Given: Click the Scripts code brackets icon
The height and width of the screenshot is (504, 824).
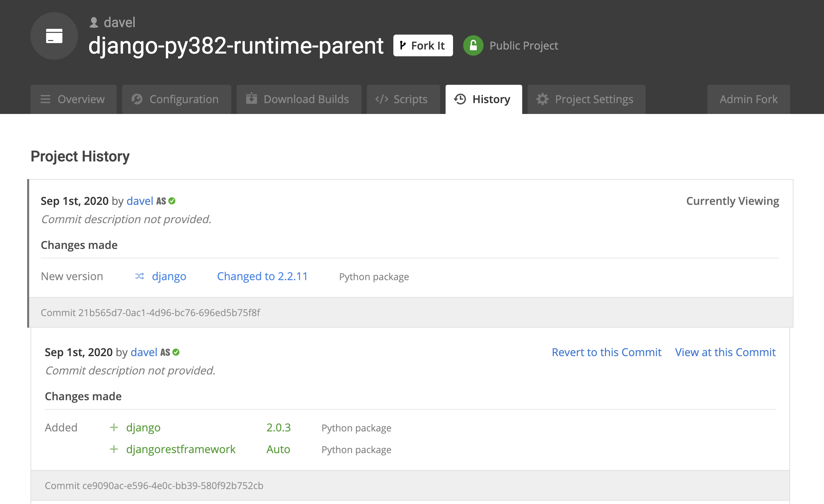Looking at the screenshot, I should pos(381,99).
